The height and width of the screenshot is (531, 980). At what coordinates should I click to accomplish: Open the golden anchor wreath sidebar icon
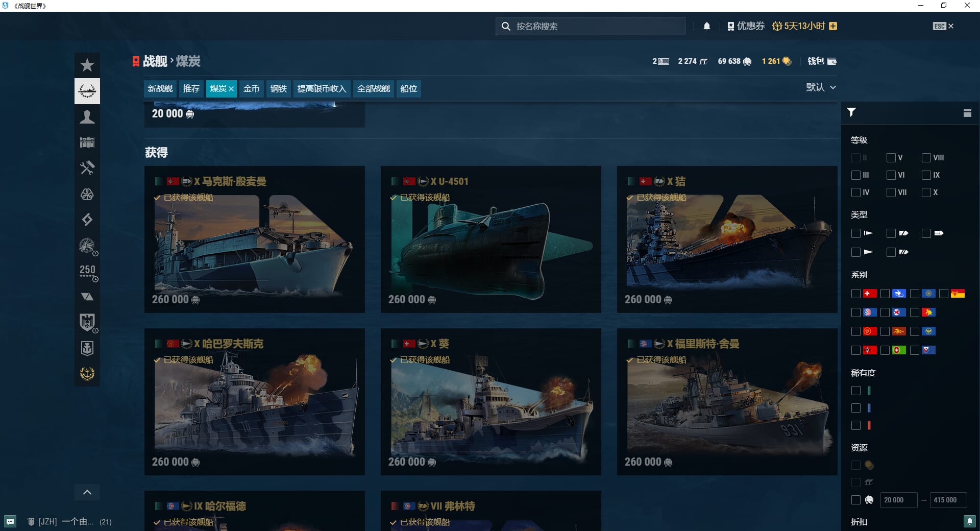(x=87, y=374)
